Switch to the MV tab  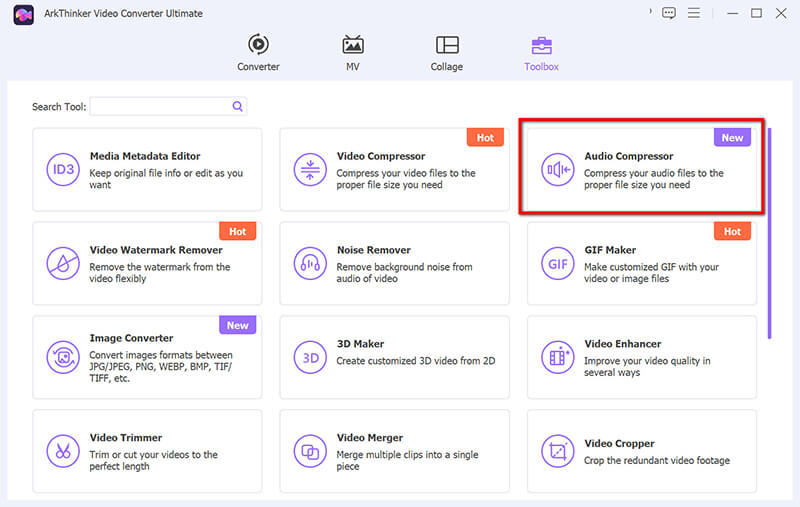tap(353, 53)
